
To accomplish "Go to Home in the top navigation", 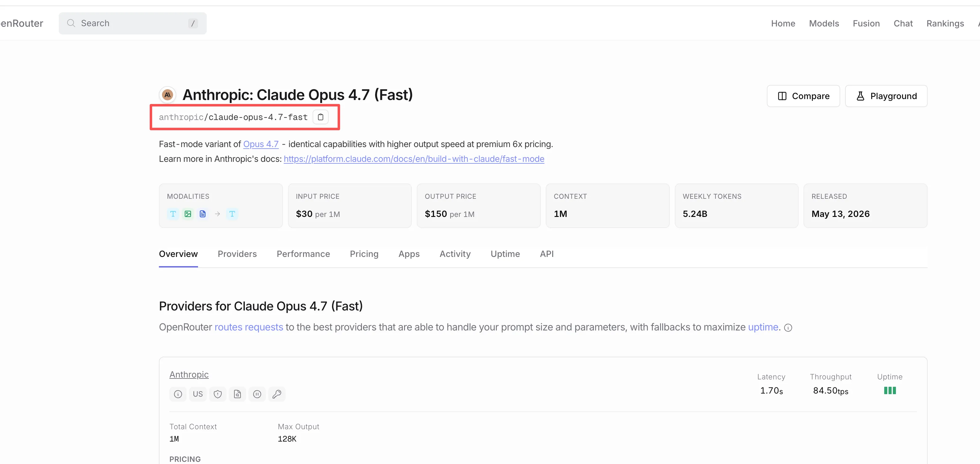I will coord(783,24).
